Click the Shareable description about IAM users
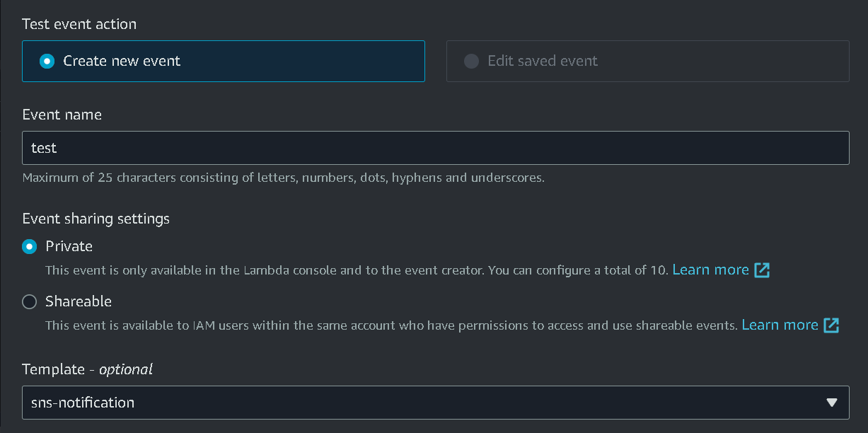868x433 pixels. [389, 326]
